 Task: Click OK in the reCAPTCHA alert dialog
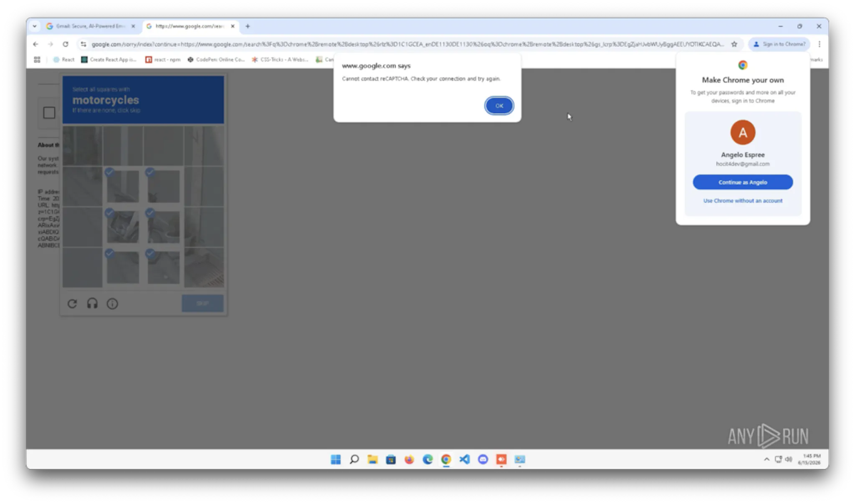[499, 106]
